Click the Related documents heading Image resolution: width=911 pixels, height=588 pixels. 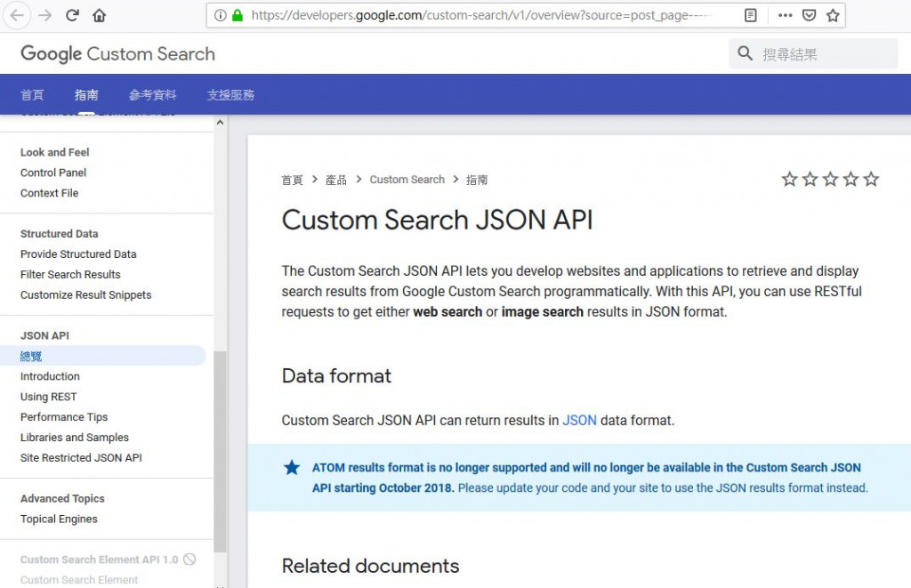[x=371, y=566]
